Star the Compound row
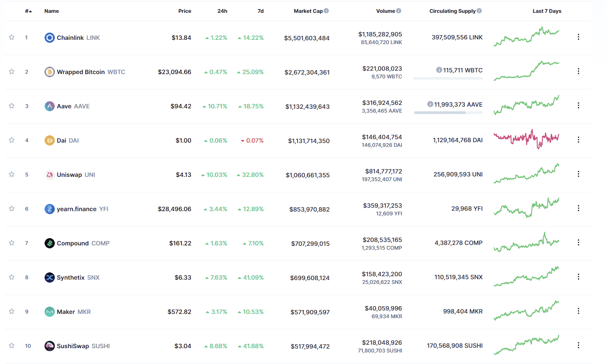The width and height of the screenshot is (607, 364). point(12,243)
